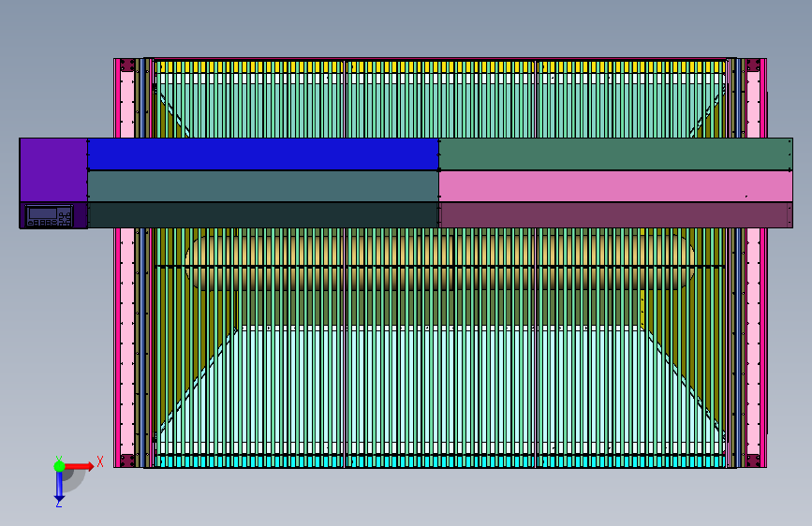This screenshot has width=812, height=526.
Task: Select the bright purple housing box
Action: pos(53,169)
